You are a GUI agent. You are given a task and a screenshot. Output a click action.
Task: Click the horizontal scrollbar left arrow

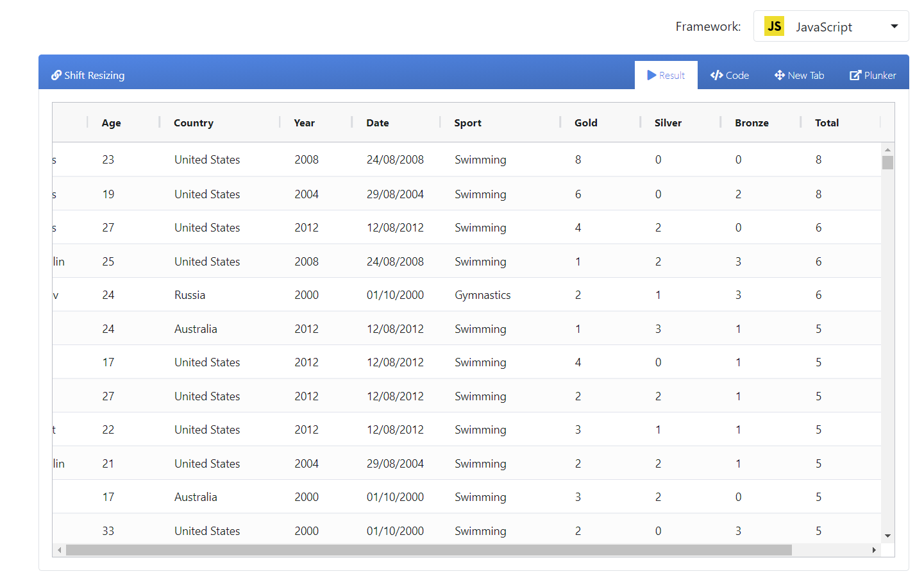coord(60,550)
